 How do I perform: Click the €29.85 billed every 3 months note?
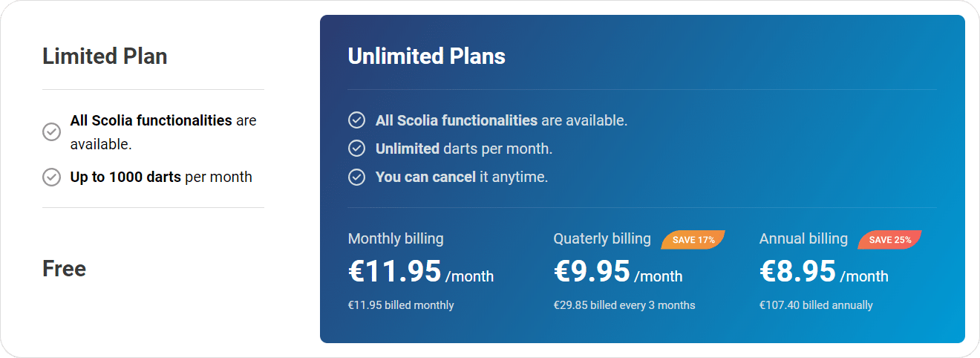coord(624,305)
